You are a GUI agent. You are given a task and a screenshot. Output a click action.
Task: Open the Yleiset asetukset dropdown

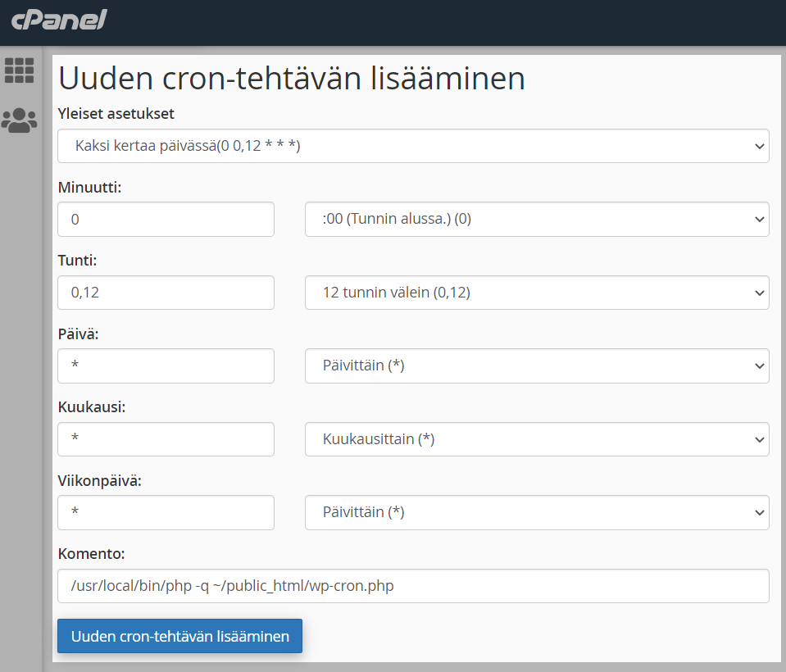coord(413,146)
